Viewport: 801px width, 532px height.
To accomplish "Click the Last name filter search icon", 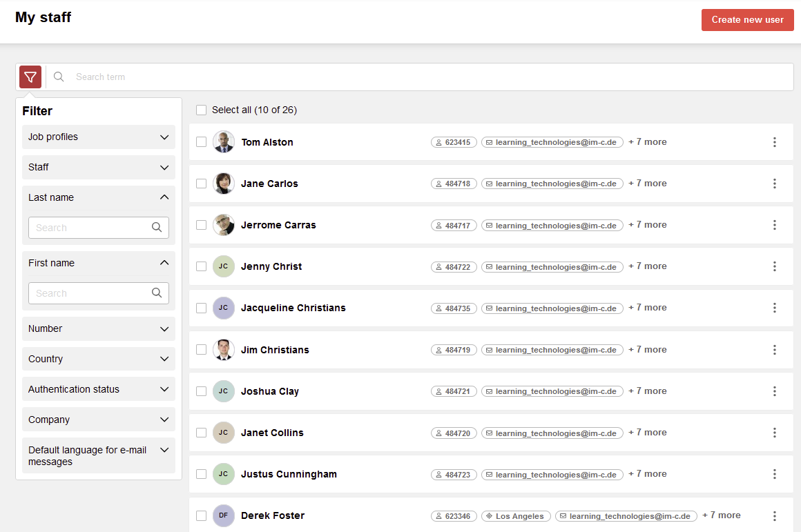I will pos(157,228).
